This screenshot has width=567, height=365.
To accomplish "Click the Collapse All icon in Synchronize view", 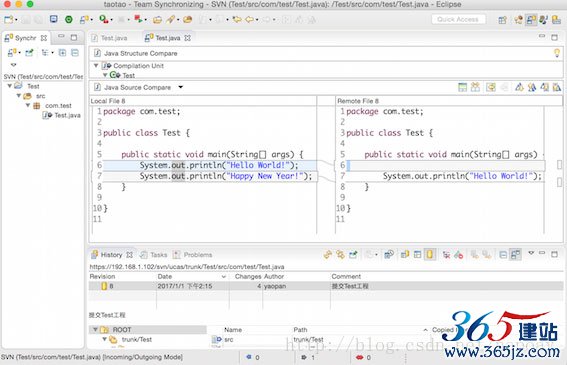I will pyautogui.click(x=75, y=53).
